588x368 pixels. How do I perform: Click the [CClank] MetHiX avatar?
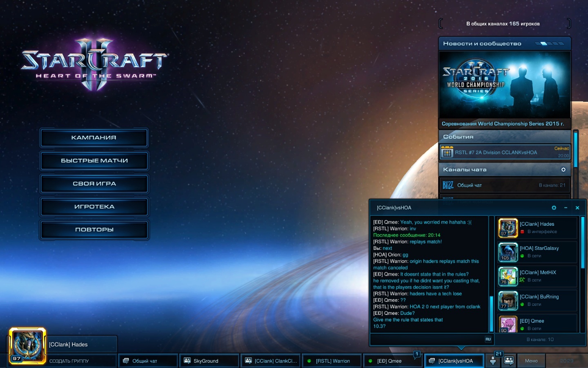click(x=508, y=276)
